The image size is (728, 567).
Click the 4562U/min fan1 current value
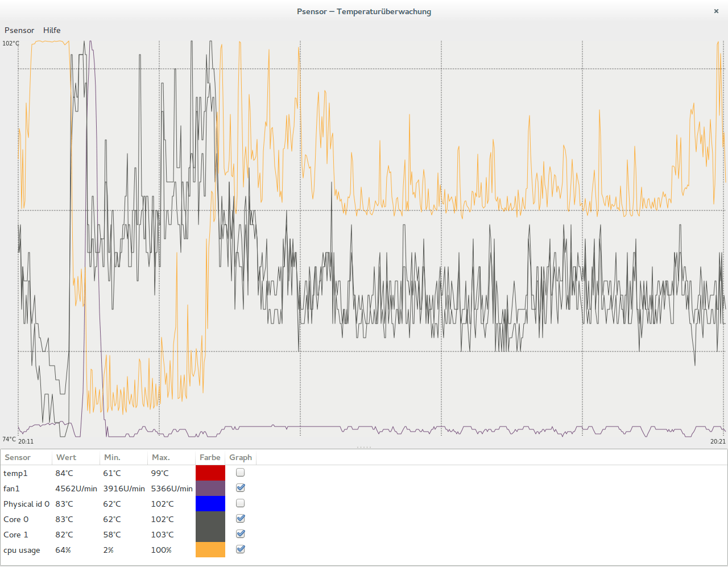(76, 489)
